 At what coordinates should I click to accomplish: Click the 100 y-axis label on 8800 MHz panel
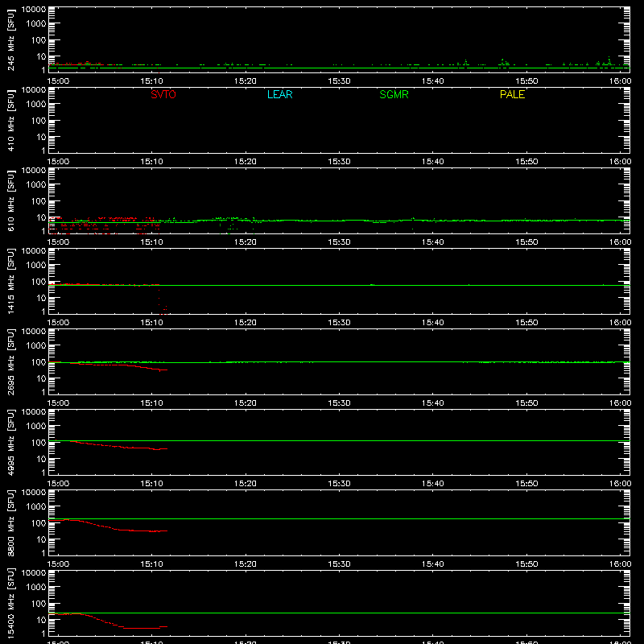(39, 523)
